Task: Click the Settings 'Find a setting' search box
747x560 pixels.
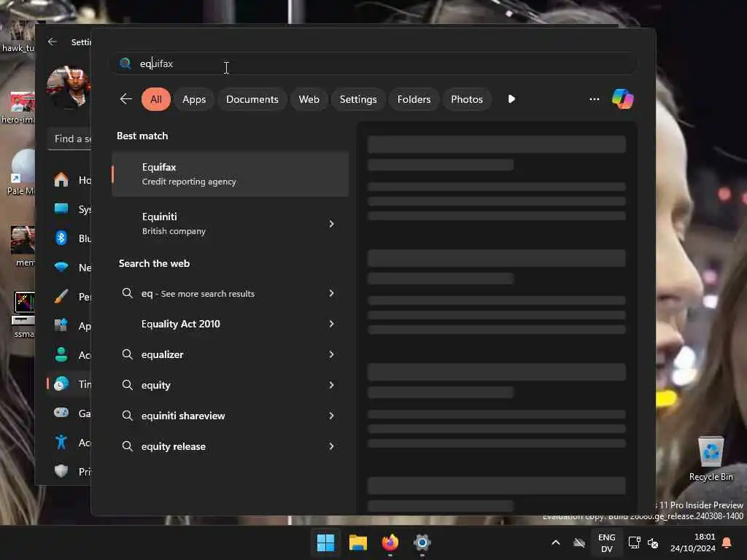Action: (x=69, y=139)
